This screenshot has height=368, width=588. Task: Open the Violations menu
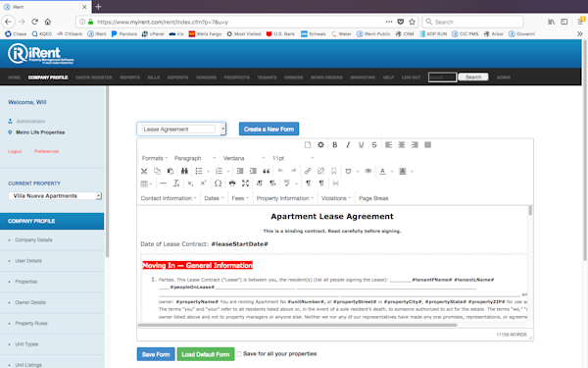click(x=336, y=198)
